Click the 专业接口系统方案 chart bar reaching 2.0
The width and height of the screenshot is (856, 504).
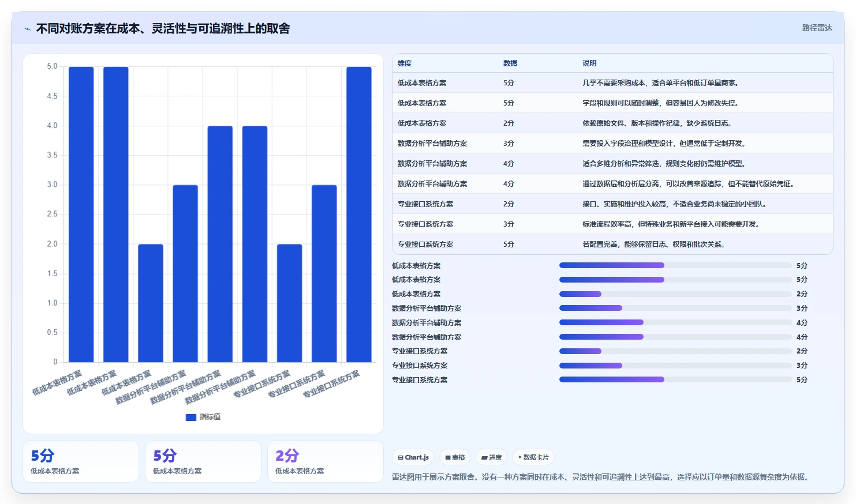click(x=289, y=303)
